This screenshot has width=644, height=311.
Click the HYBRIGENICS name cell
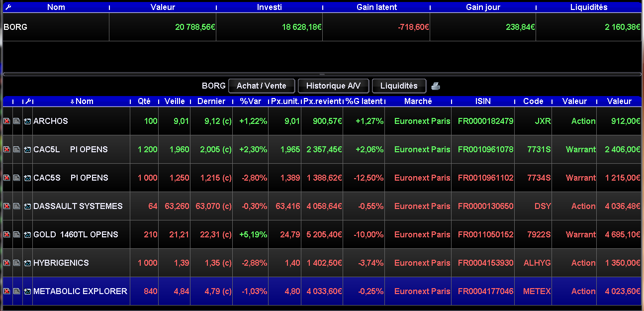click(82, 263)
